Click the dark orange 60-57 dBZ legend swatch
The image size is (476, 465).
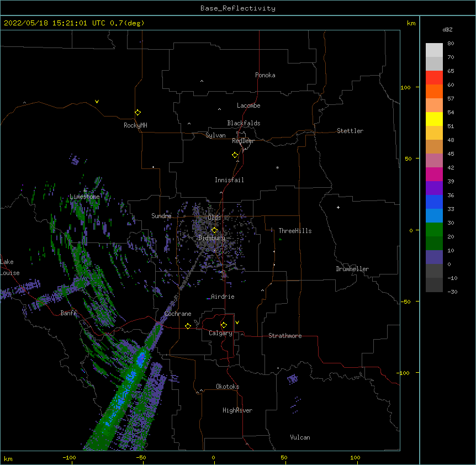(x=434, y=91)
